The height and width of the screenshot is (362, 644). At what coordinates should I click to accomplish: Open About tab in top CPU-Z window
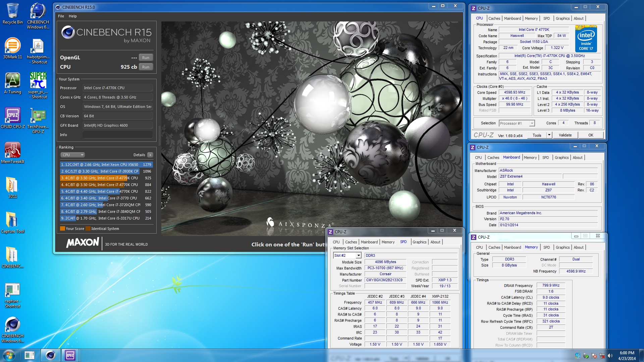click(578, 18)
